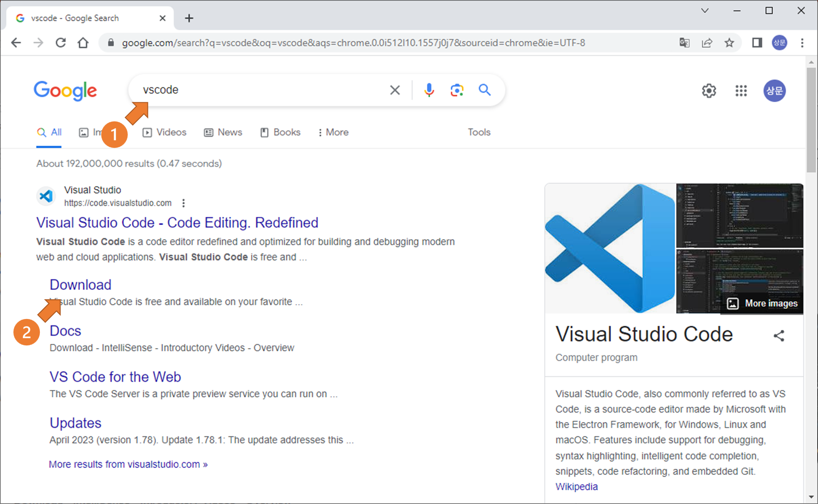
Task: Bookmark this tab with the star icon
Action: click(729, 43)
